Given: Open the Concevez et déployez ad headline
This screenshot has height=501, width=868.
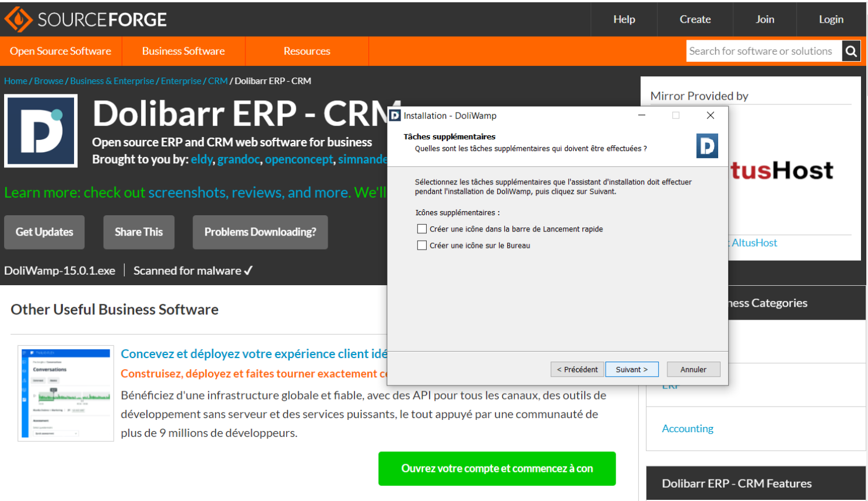Looking at the screenshot, I should point(254,354).
